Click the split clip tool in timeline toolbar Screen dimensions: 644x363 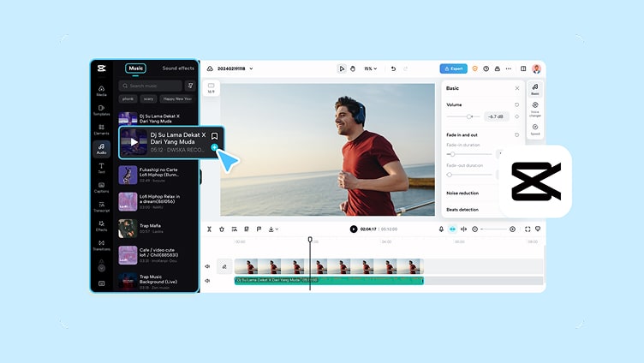tap(209, 229)
